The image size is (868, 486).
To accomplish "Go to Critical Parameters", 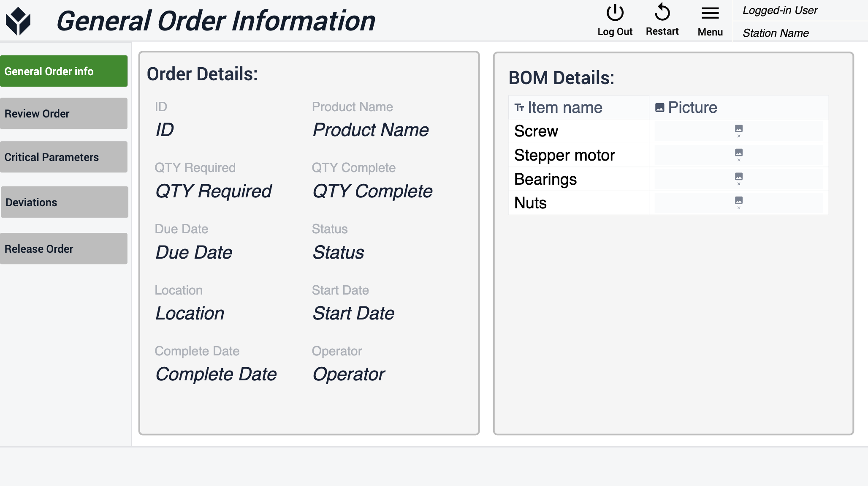I will (64, 157).
